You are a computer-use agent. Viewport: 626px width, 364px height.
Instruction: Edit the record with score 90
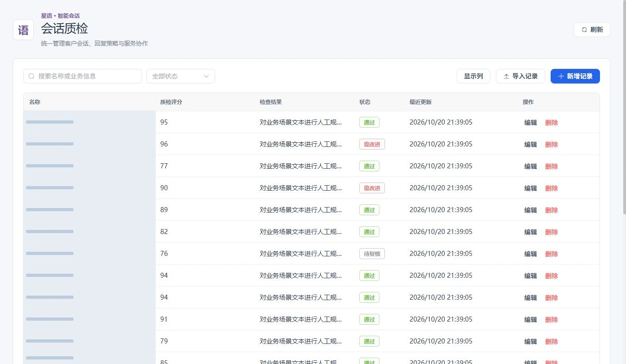tap(531, 188)
